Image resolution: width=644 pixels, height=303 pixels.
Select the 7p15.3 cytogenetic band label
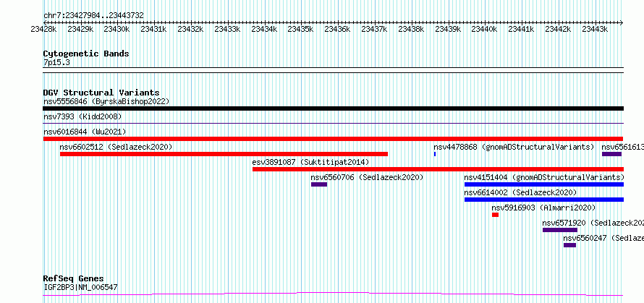[56, 63]
